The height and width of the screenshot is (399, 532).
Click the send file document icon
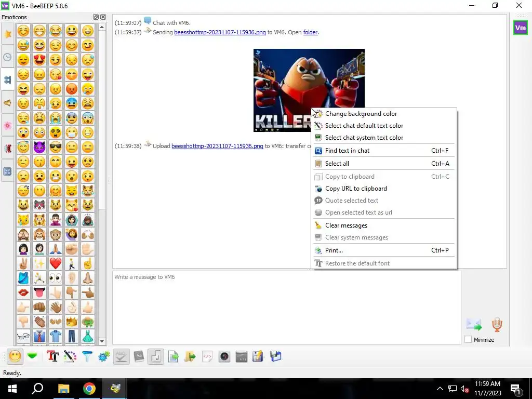tap(174, 356)
